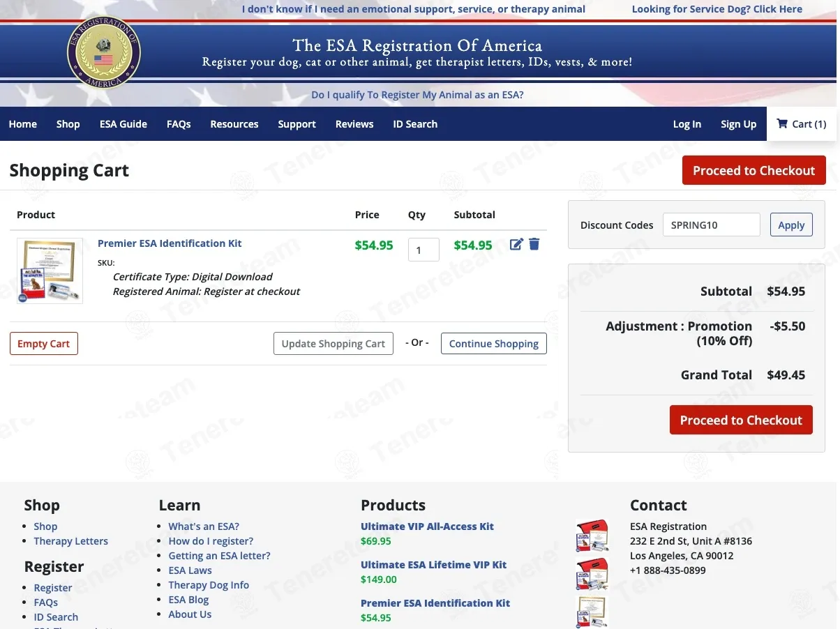Click 'Looking for Service Dog? Click Here' link
The width and height of the screenshot is (840, 629).
(717, 9)
